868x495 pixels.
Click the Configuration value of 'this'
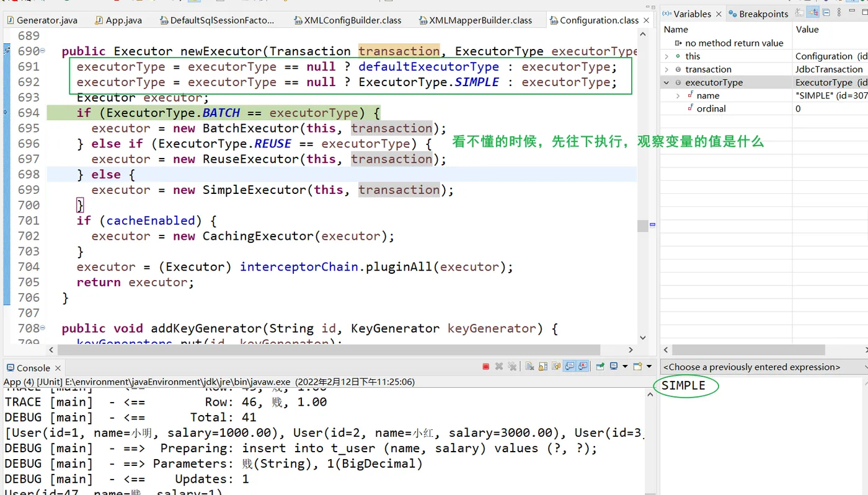pyautogui.click(x=831, y=56)
